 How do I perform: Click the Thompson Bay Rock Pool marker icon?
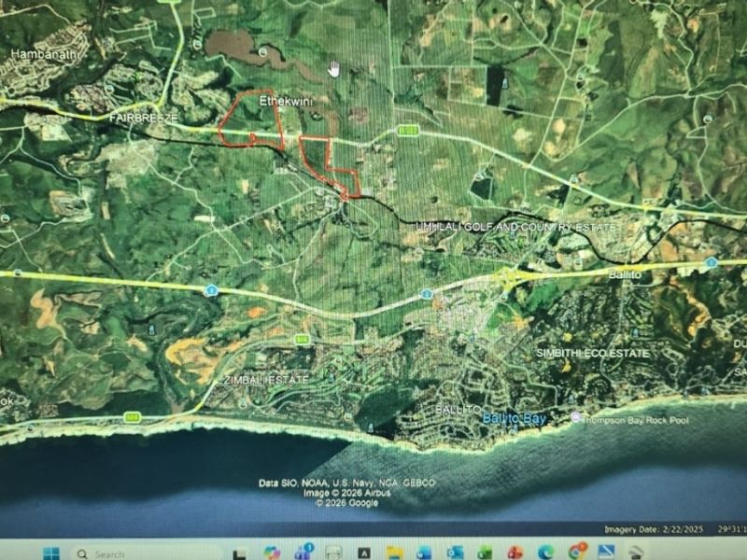point(576,417)
